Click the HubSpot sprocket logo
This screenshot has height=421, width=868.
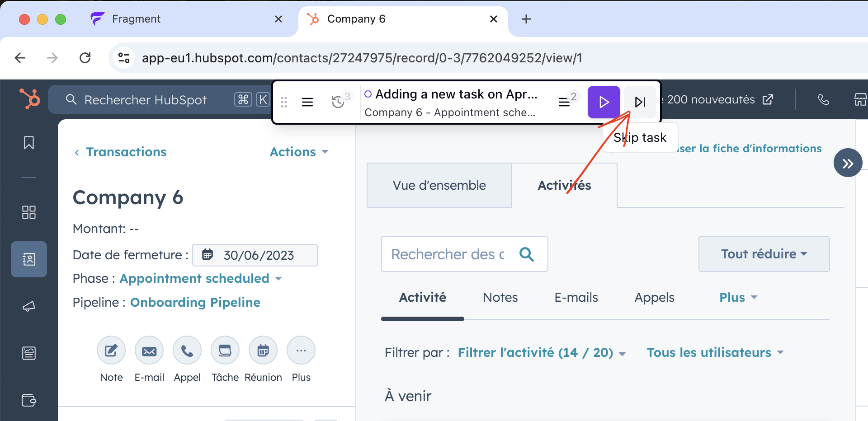30,98
